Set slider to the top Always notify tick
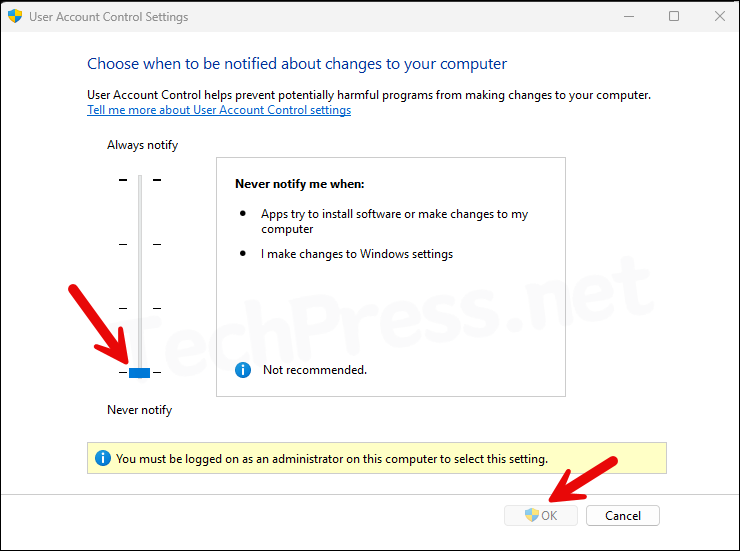Screen dimensions: 740x551 click(x=140, y=180)
